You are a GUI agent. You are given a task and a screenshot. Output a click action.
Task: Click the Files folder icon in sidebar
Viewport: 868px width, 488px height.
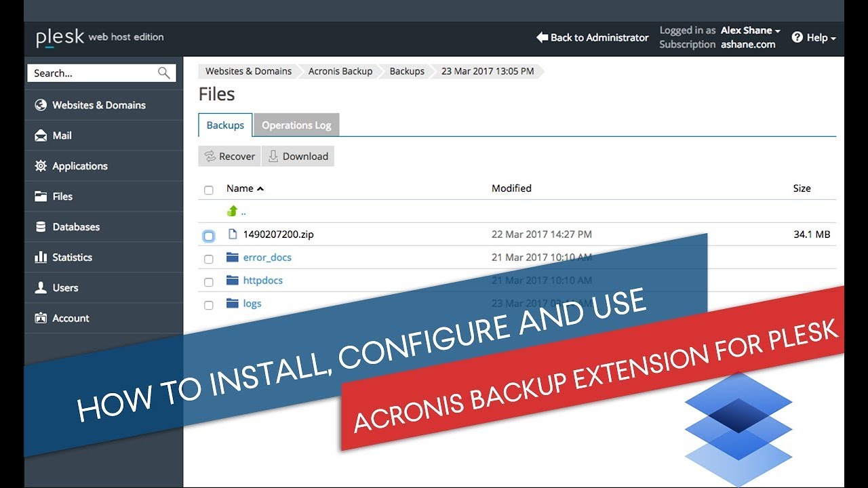[x=41, y=197]
